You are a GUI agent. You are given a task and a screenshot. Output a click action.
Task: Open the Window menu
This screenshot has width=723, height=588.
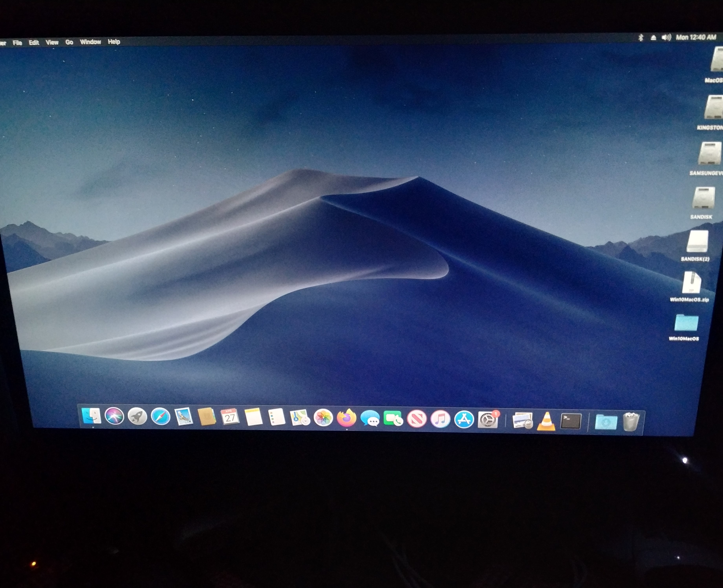pos(91,42)
